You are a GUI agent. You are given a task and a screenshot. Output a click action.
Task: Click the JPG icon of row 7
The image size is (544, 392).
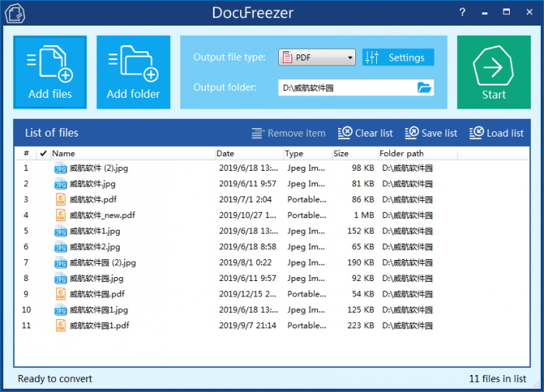coord(61,263)
